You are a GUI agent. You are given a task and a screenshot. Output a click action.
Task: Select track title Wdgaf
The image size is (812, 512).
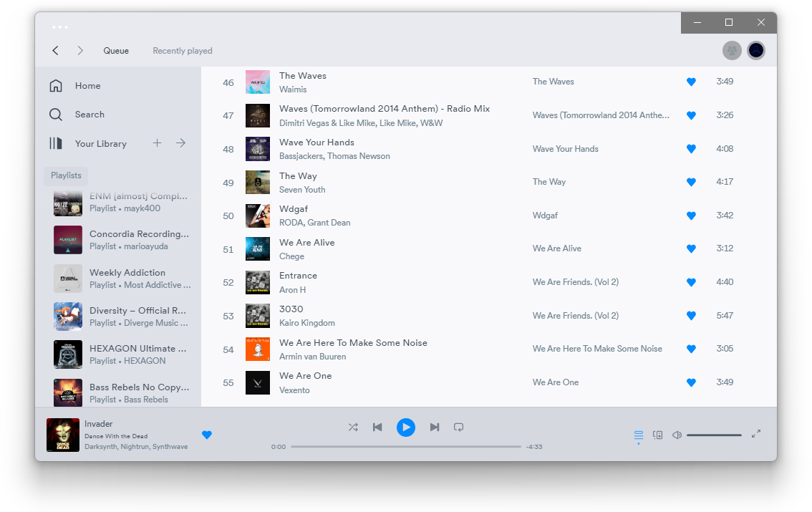pos(294,209)
